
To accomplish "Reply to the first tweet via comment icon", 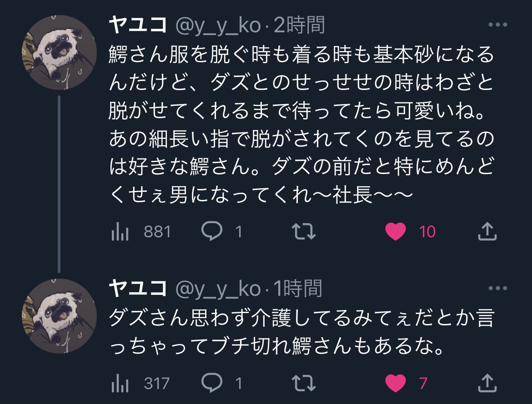I will click(x=212, y=231).
